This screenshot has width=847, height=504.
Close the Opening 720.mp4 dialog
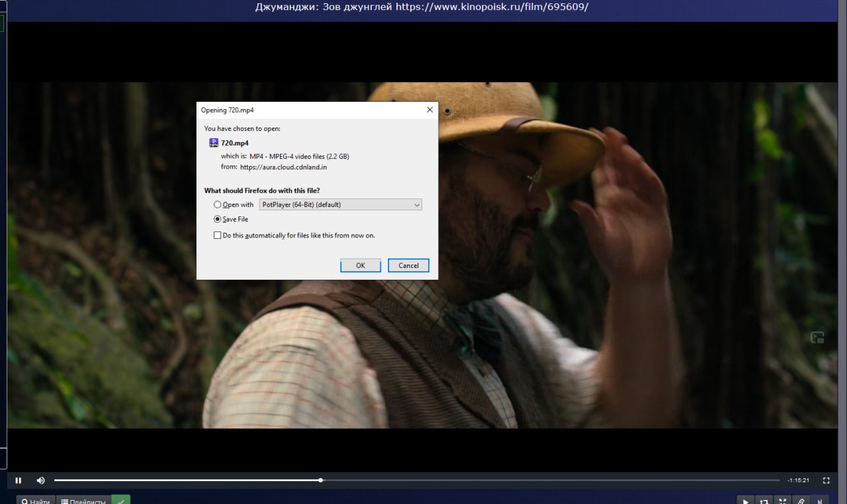[x=429, y=110]
